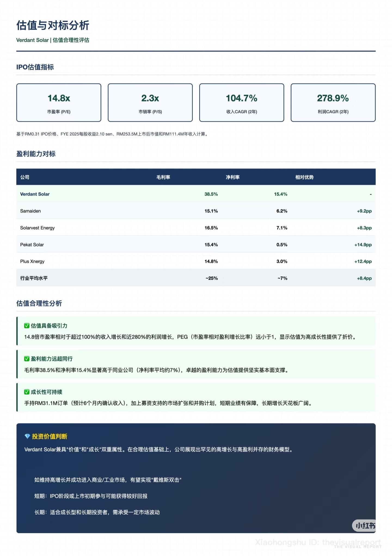Click the +8.3pp advantage value
The height and width of the screenshot is (556, 392).
pyautogui.click(x=364, y=228)
